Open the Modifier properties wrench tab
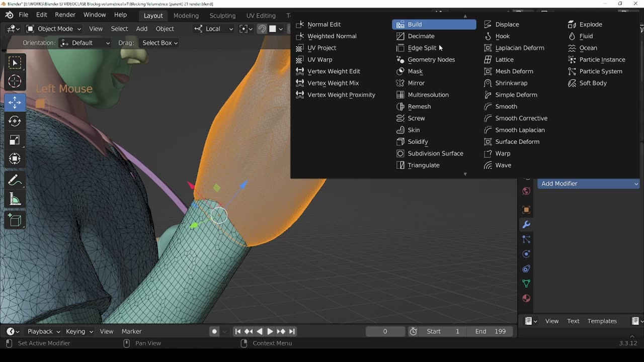 pyautogui.click(x=526, y=224)
